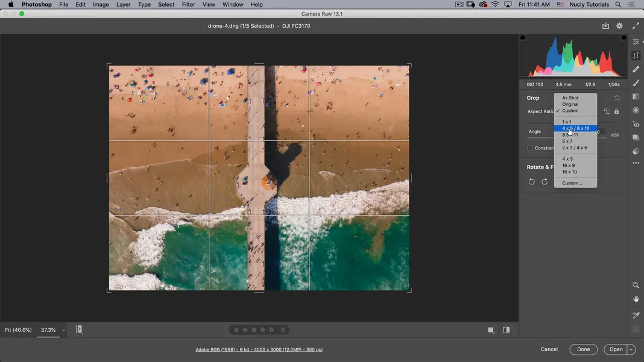644x362 pixels.
Task: Toggle the aspect ratio lock
Action: click(x=616, y=111)
